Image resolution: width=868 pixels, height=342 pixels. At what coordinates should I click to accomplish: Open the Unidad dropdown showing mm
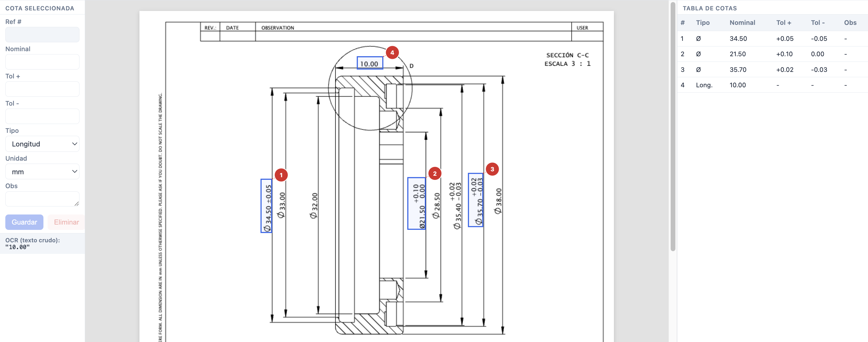[42, 172]
